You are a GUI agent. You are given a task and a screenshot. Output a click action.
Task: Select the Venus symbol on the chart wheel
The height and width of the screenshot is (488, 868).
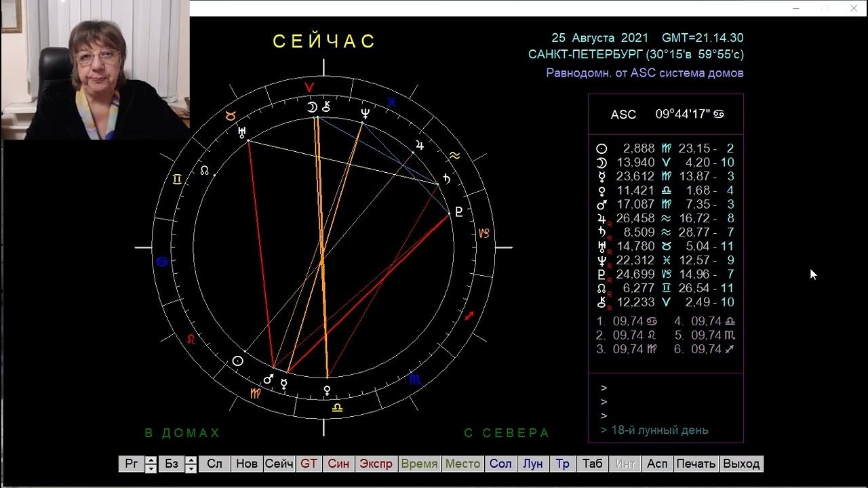(x=327, y=390)
